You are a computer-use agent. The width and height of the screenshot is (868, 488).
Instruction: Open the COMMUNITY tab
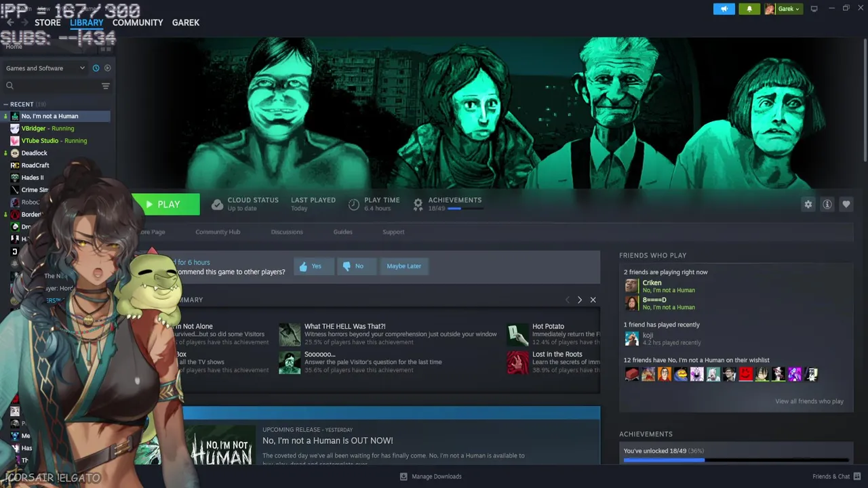[138, 22]
